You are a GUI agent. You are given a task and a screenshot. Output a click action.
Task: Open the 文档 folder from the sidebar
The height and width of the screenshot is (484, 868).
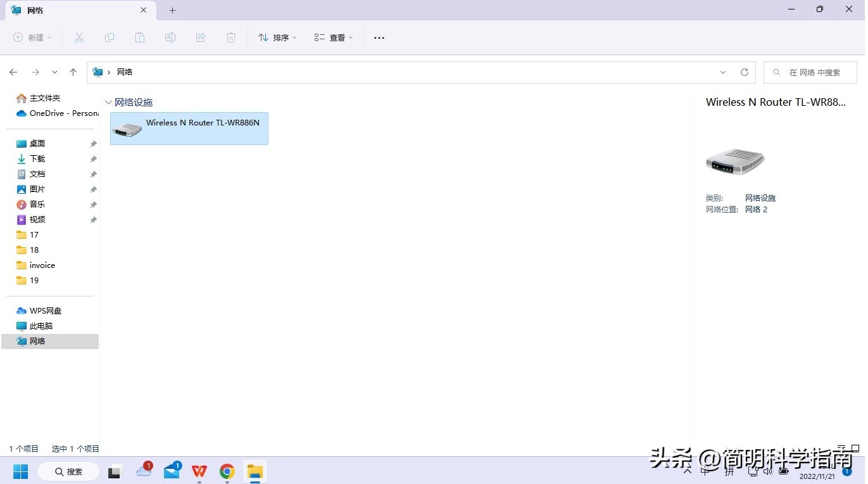pyautogui.click(x=37, y=174)
